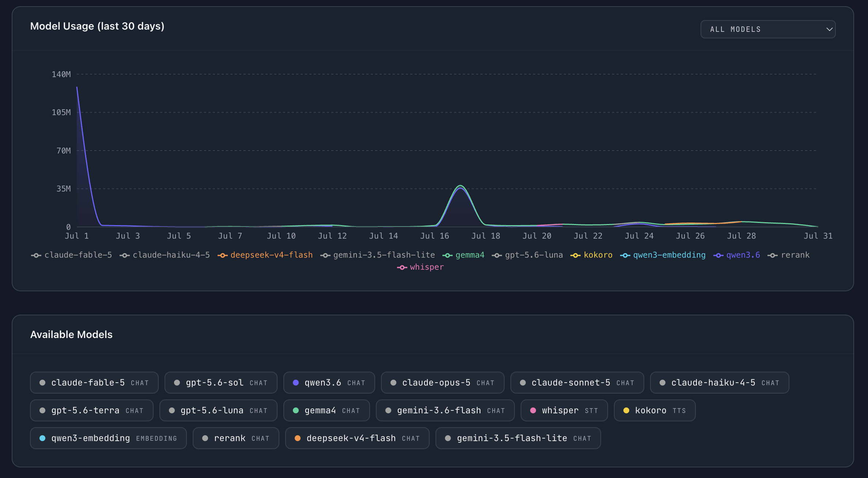This screenshot has height=478, width=868.
Task: Click the 70M y-axis label
Action: pyautogui.click(x=64, y=151)
